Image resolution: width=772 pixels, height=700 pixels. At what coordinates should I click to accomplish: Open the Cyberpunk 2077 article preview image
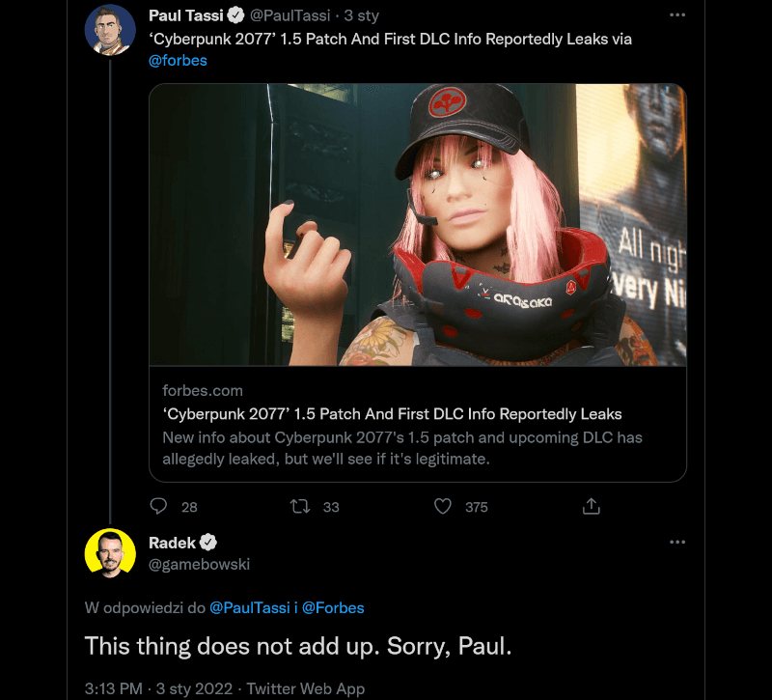click(418, 224)
